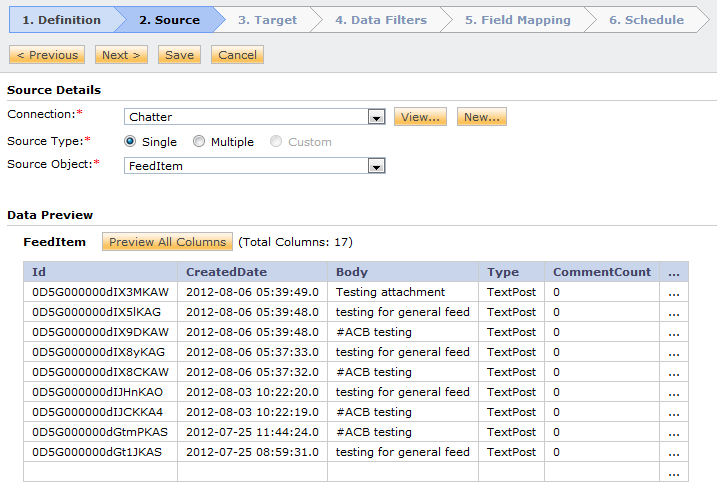Open the 6. Schedule step

tap(646, 20)
